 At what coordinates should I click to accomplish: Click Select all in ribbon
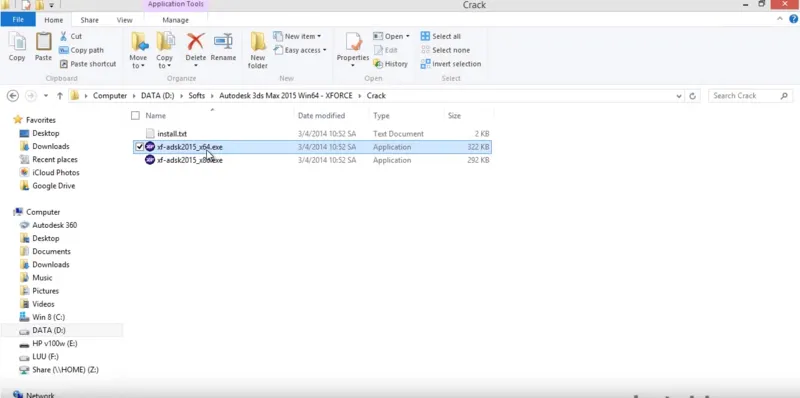point(441,36)
